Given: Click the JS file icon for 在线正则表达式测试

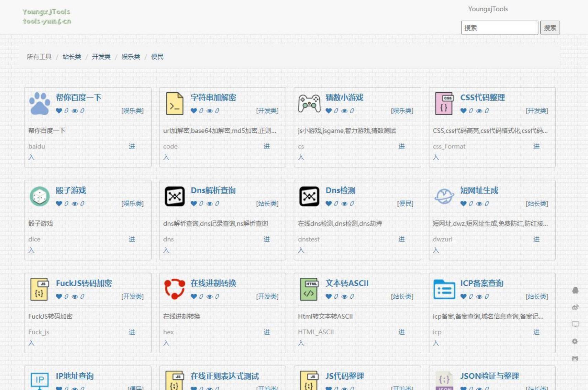Looking at the screenshot, I should tap(175, 380).
